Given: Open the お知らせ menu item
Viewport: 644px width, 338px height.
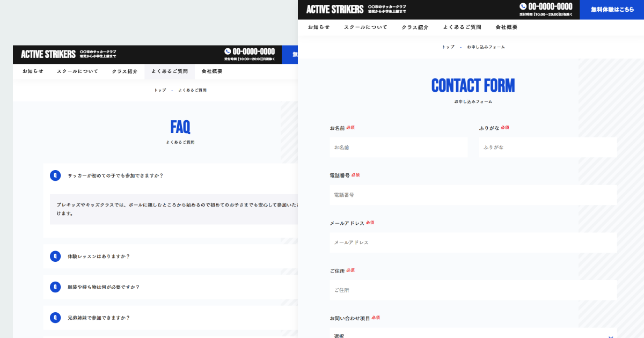Looking at the screenshot, I should point(318,26).
